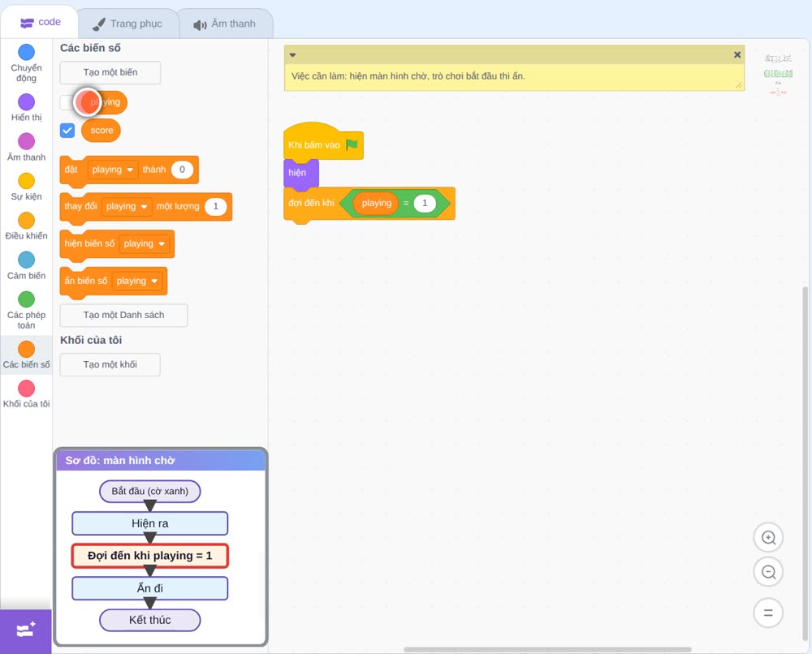Screen dimensions: 812x654
Task: Open variable dropdown in 'hiện biến số' block
Action: (145, 243)
